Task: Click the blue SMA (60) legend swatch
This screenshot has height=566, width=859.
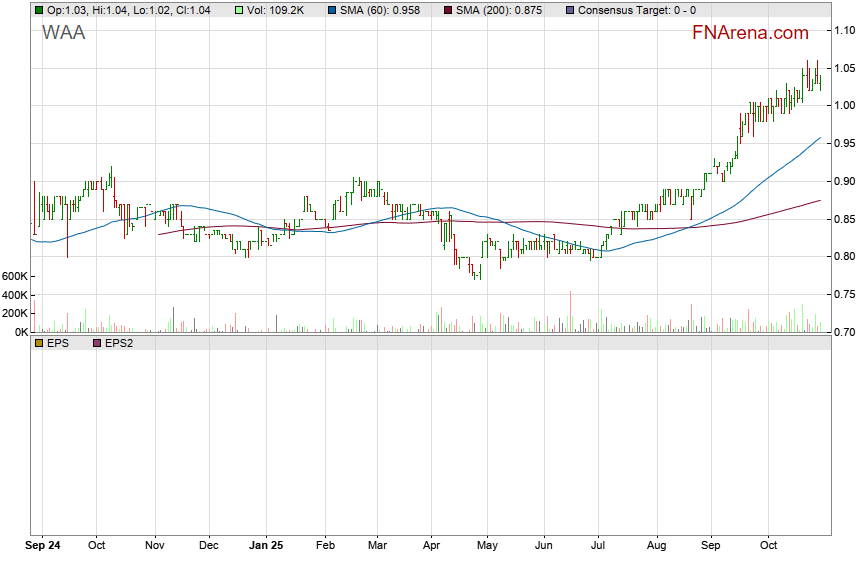Action: [332, 11]
